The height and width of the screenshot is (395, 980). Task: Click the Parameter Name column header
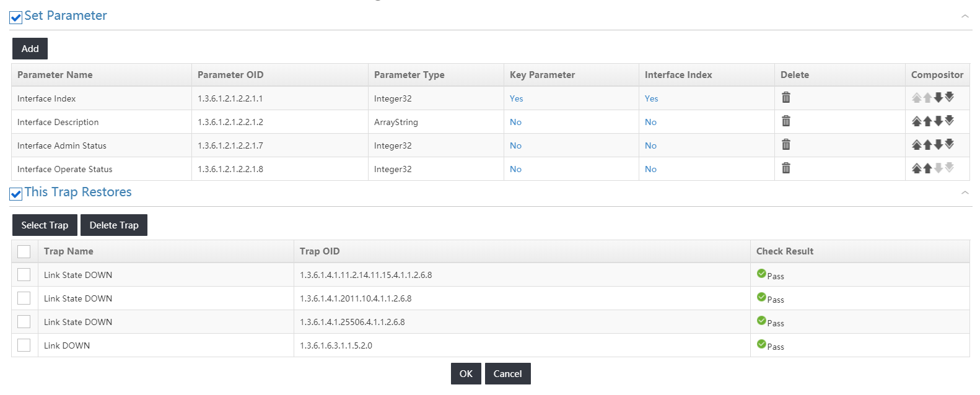click(102, 75)
